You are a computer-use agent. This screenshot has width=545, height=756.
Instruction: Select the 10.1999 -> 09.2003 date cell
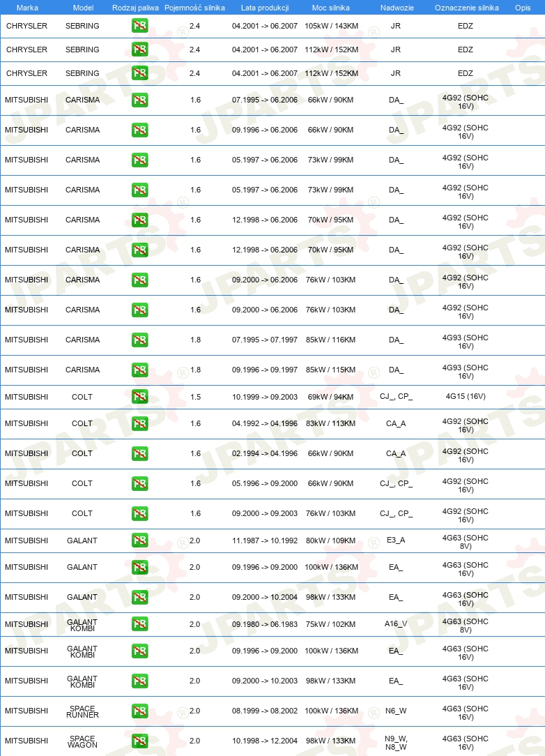click(265, 397)
